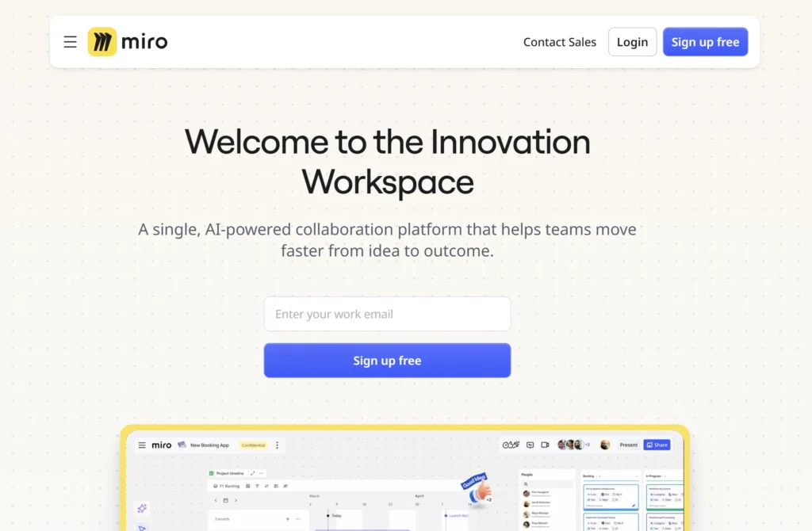Image resolution: width=812 pixels, height=531 pixels.
Task: Click the reactions icon in the board top bar
Action: 510,445
